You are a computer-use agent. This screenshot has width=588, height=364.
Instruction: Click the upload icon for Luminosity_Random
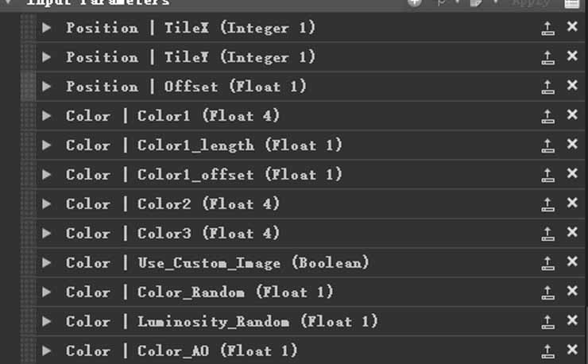tap(547, 322)
